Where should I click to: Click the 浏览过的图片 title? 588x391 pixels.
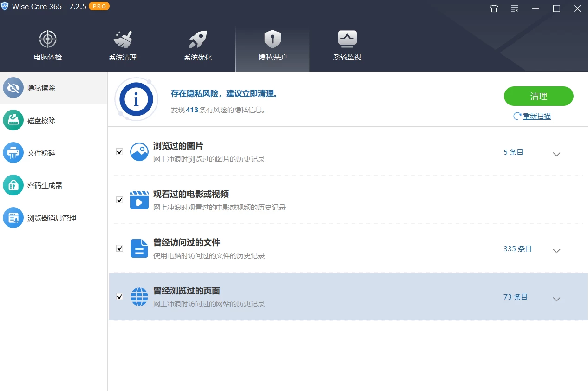coord(178,146)
